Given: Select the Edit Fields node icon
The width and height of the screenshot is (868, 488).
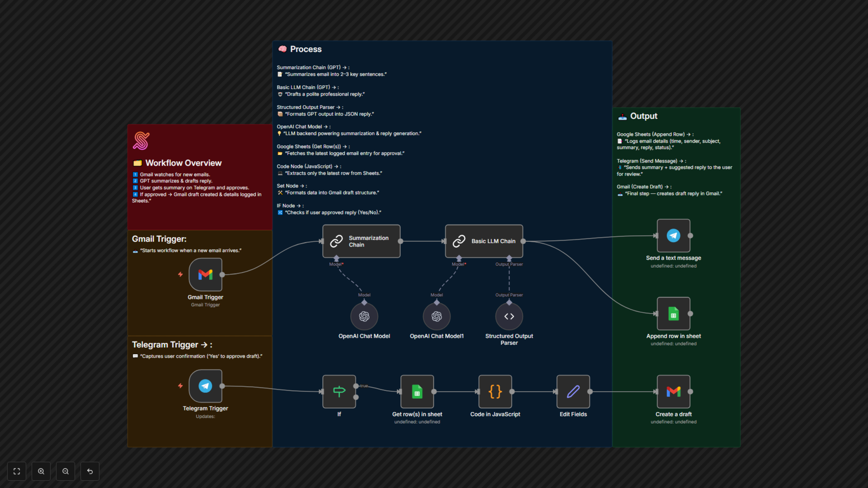Looking at the screenshot, I should point(573,391).
